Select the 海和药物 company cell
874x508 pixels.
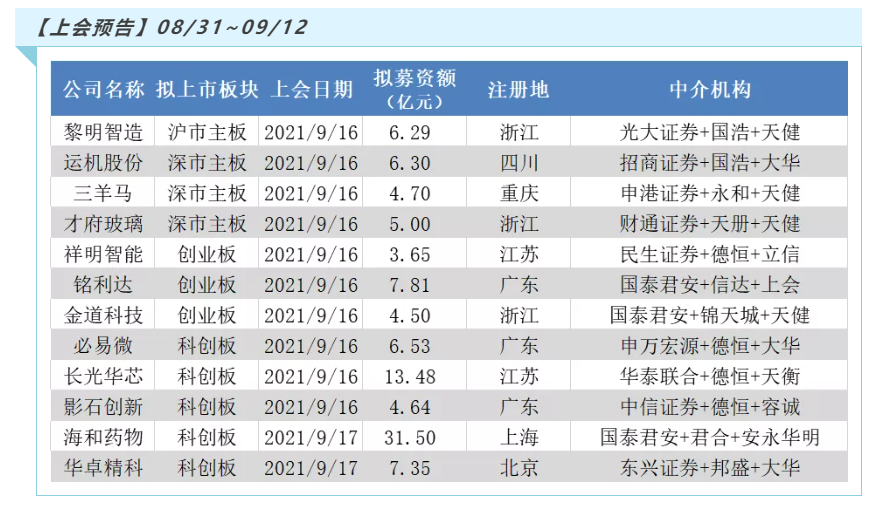click(103, 437)
